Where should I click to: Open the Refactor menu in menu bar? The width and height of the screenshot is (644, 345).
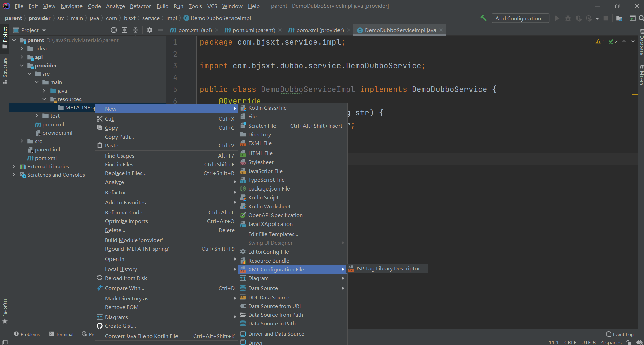point(140,6)
